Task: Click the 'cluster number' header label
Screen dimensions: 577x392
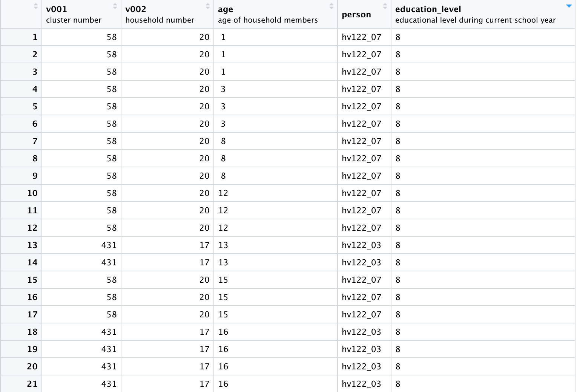Action: coord(74,20)
